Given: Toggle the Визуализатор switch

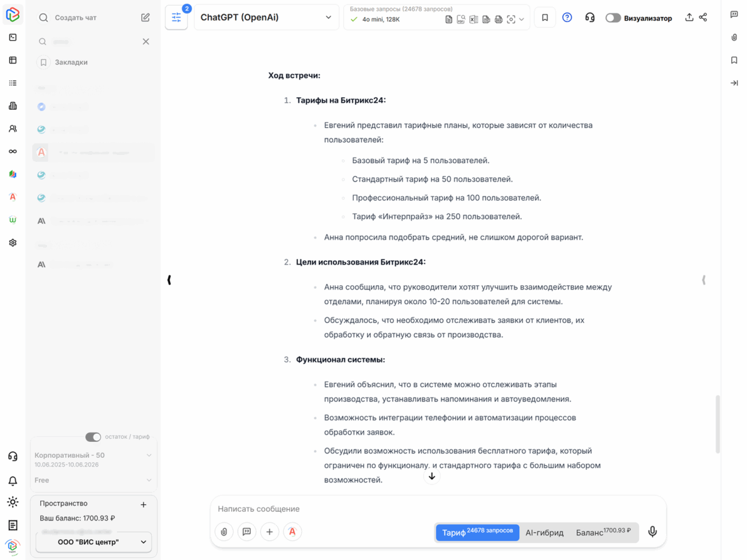Looking at the screenshot, I should click(613, 18).
